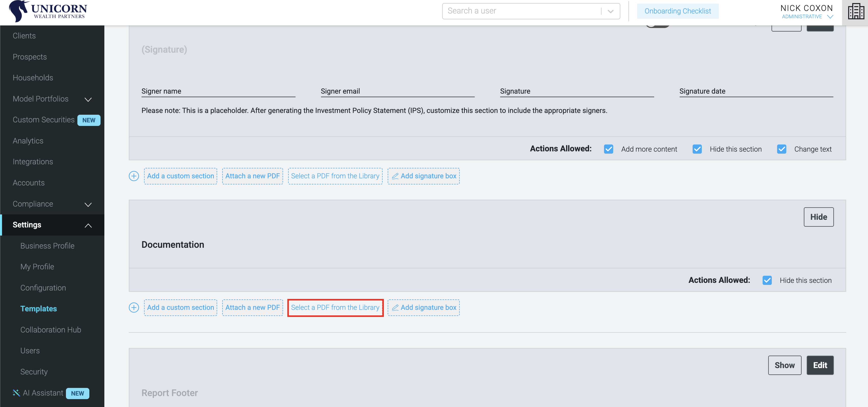Viewport: 868px width, 407px height.
Task: Edit the Report Footer section
Action: pos(820,365)
